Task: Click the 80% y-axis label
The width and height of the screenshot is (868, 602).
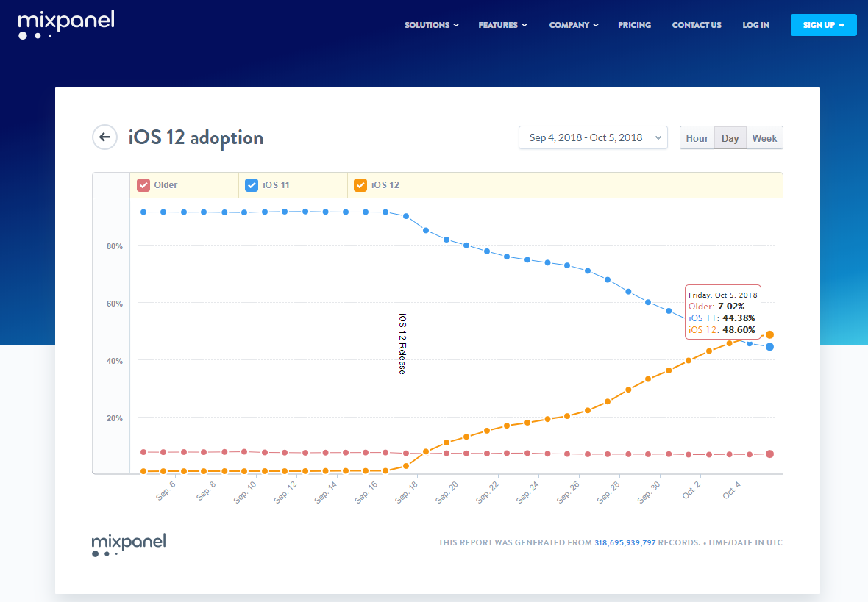Action: [115, 246]
